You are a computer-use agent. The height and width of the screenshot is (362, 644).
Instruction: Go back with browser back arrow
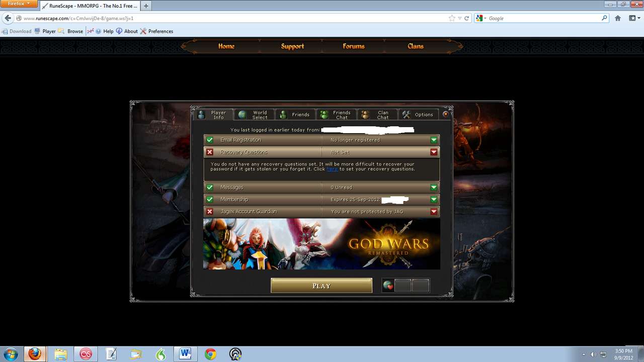coord(8,18)
